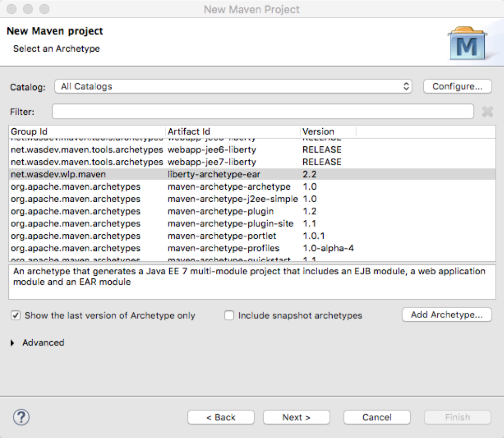Select the maven-archetype-plugin-site row

pyautogui.click(x=252, y=223)
